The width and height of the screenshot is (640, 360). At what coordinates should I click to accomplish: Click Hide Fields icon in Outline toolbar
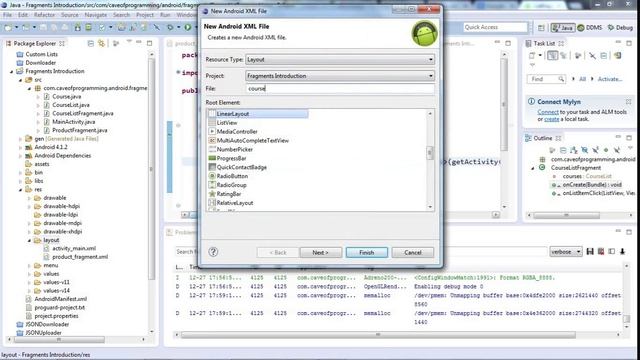584,150
